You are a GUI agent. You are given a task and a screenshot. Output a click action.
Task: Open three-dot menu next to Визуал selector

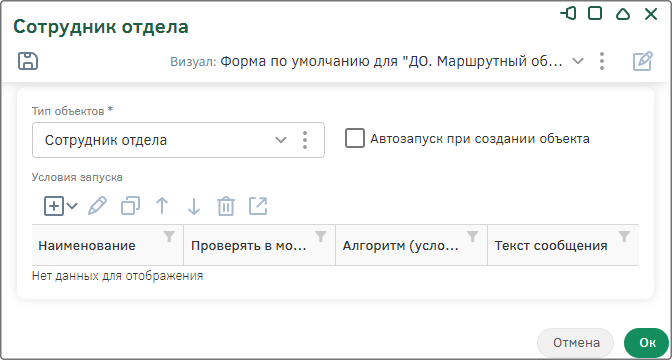pos(602,61)
